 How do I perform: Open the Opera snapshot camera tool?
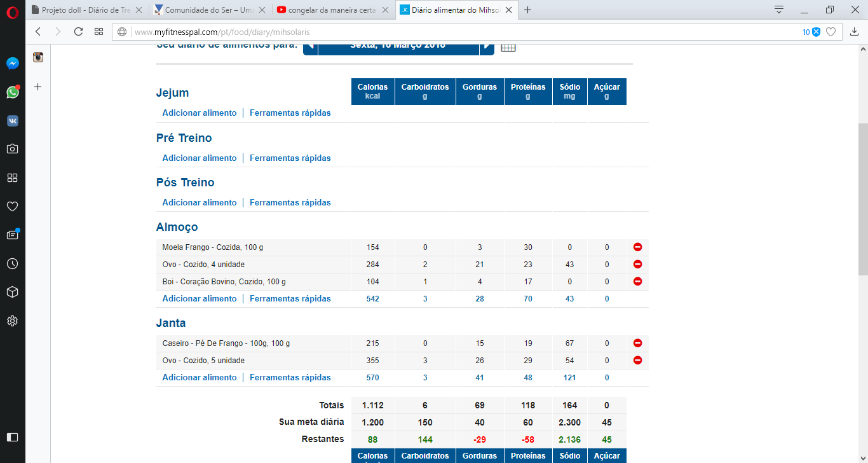(12, 149)
